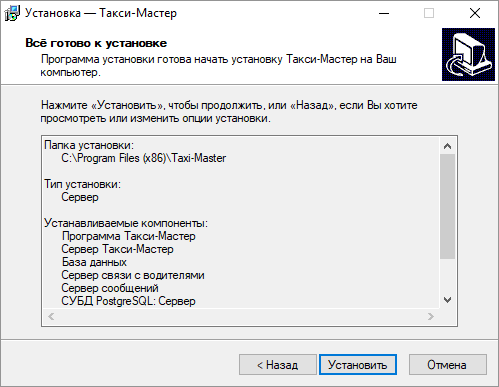Go back with the «Назад» button
This screenshot has width=499, height=387.
coord(278,365)
